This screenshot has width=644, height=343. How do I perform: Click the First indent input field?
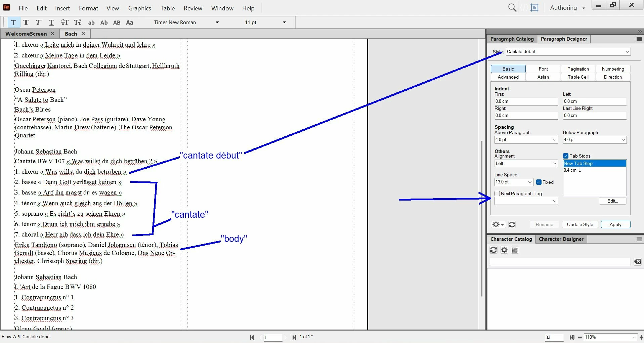click(x=526, y=101)
